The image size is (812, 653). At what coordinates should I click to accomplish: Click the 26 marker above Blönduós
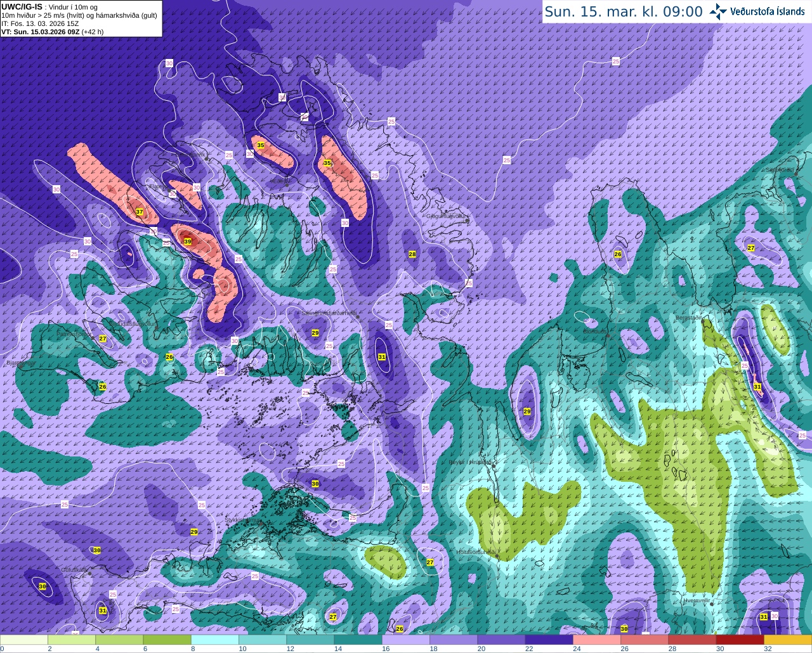pos(618,254)
